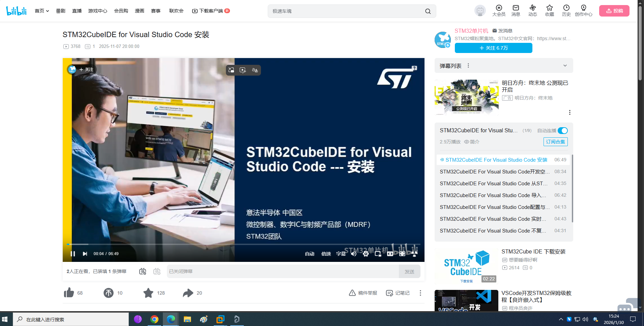Open the more options menu beside 记笔记
The image size is (644, 326).
tap(420, 293)
